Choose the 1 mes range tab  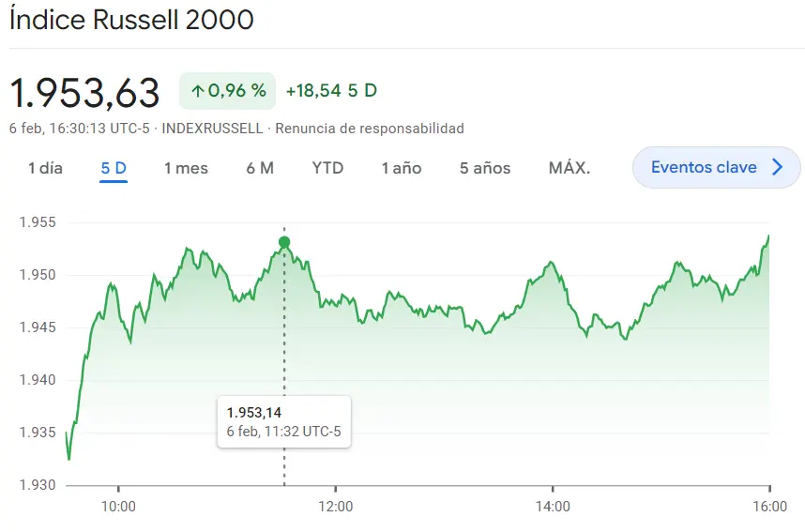coord(186,168)
